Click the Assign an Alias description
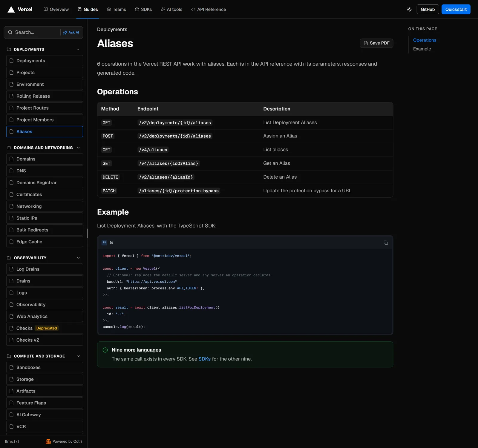The height and width of the screenshot is (448, 478). (x=280, y=136)
